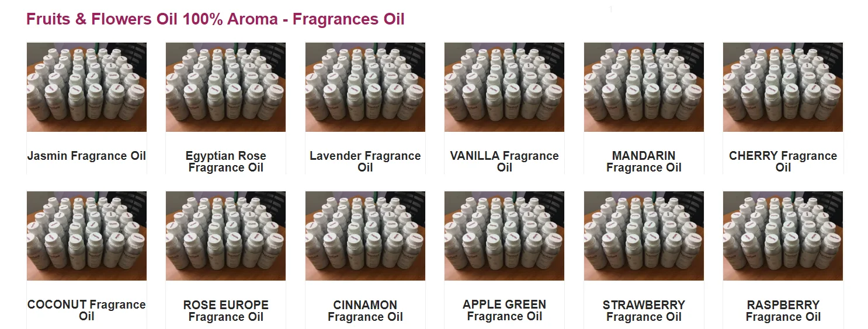This screenshot has width=868, height=329.
Task: Select the Lavender Fragrance Oil product picture
Action: tap(365, 87)
